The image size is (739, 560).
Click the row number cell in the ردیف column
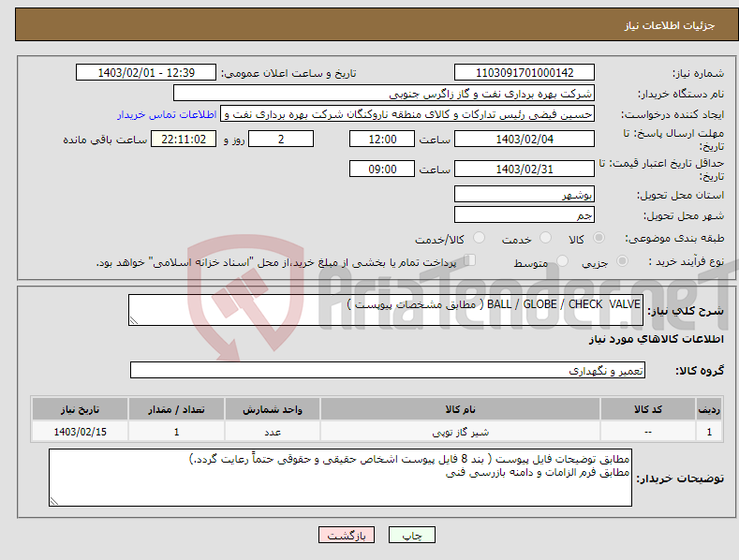click(709, 432)
